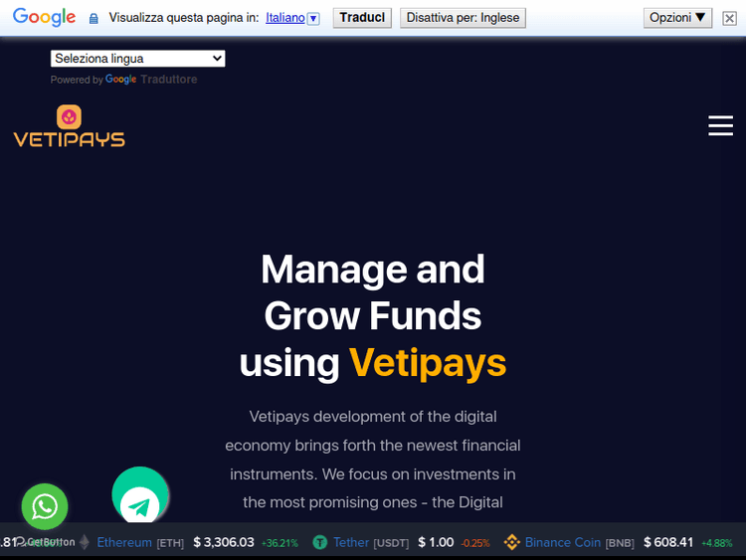This screenshot has width=746, height=560.
Task: Click the +4.88% Binance change
Action: (717, 543)
